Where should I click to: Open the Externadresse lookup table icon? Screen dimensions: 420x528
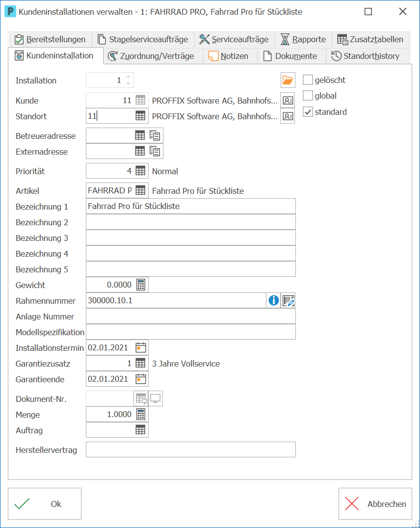coord(140,152)
